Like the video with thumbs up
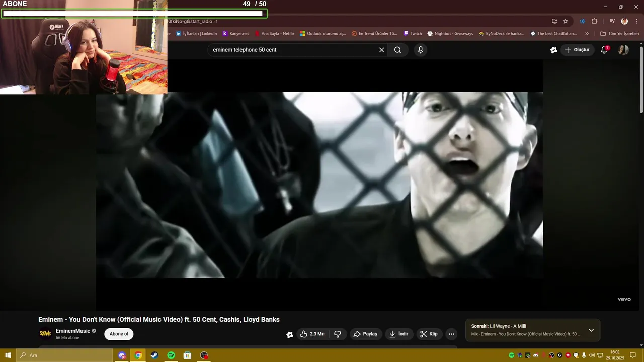Viewport: 644px width, 362px height. (312, 334)
